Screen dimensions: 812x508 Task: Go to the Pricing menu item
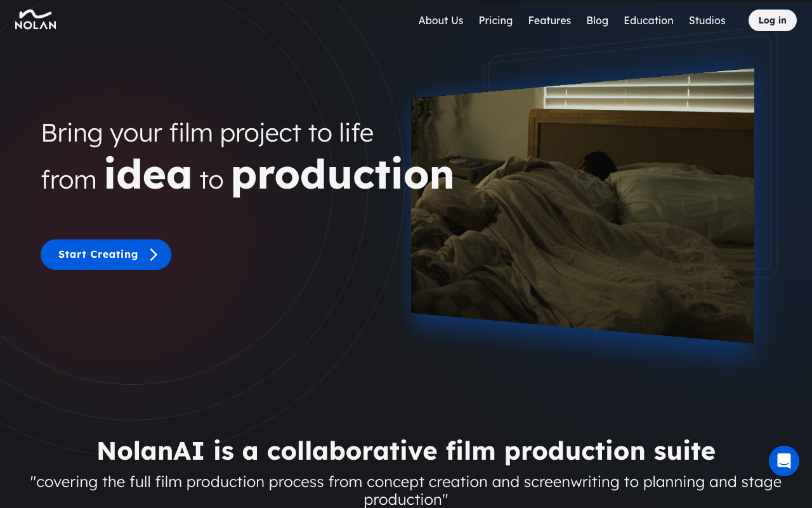(495, 20)
